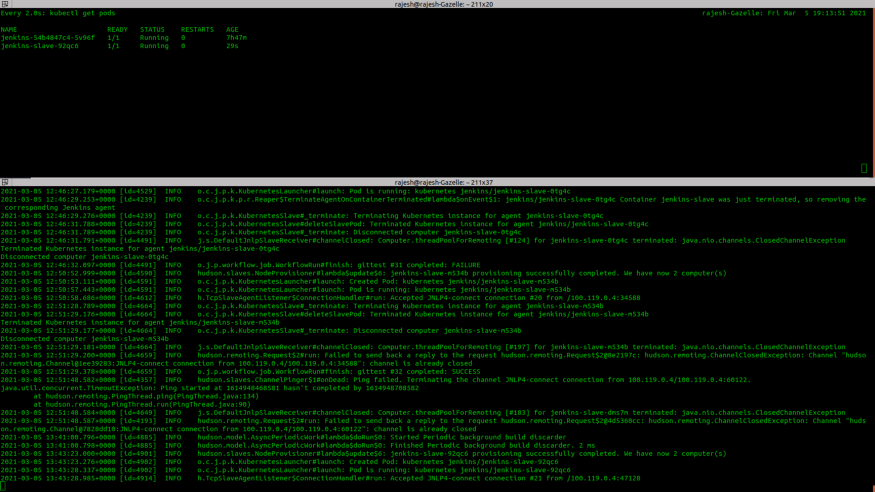Click the cursor block in the top pane
The image size is (875, 492).
pos(864,168)
